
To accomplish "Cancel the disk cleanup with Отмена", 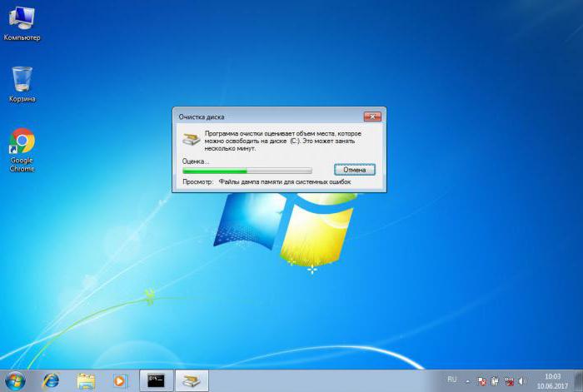I will click(354, 170).
